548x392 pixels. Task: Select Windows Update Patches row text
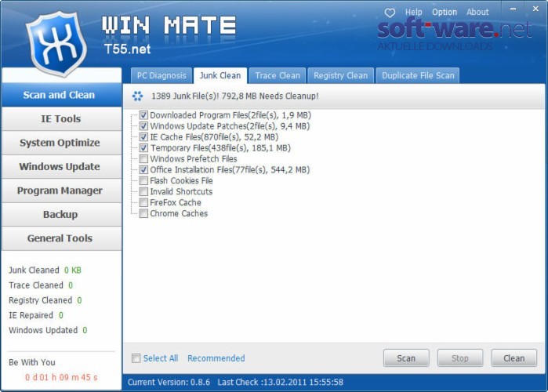230,126
